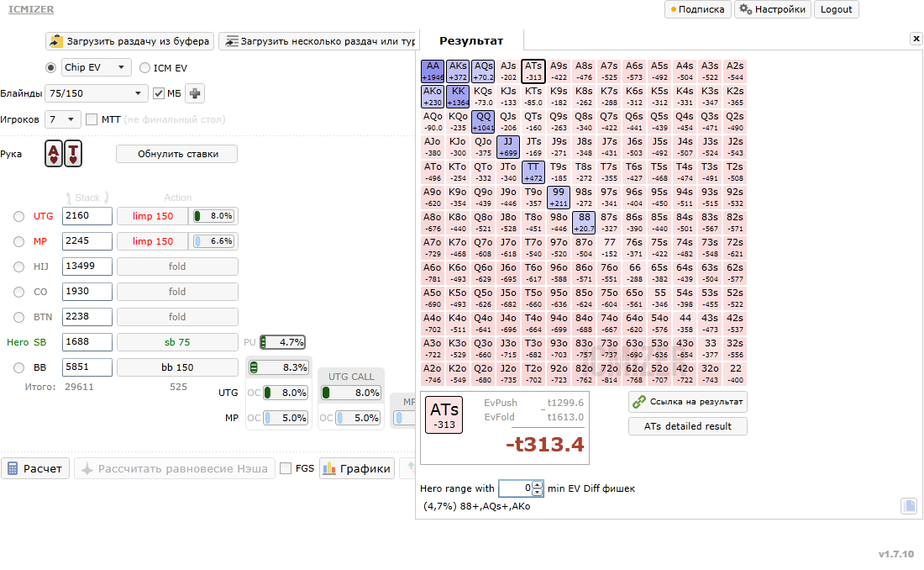Click the copy range document icon
The width and height of the screenshot is (924, 570).
(909, 505)
